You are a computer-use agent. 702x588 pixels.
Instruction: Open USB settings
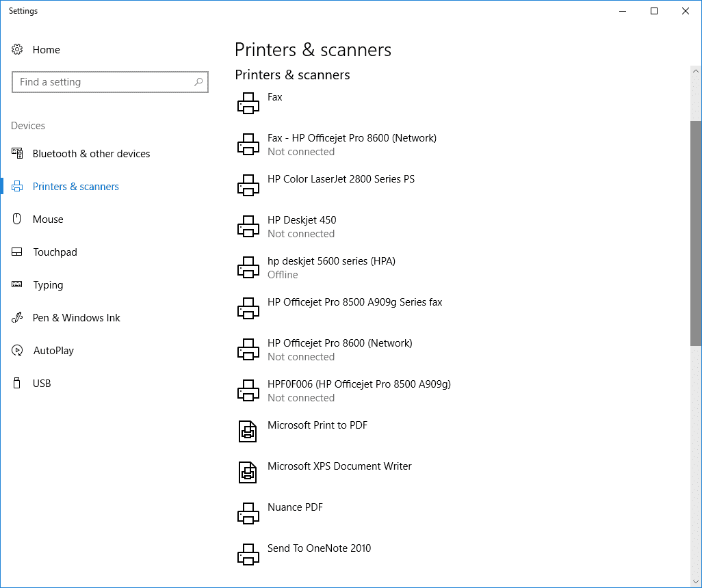tap(42, 384)
